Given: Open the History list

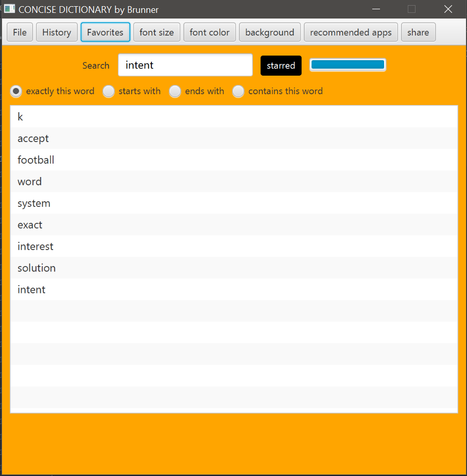Looking at the screenshot, I should pyautogui.click(x=57, y=32).
